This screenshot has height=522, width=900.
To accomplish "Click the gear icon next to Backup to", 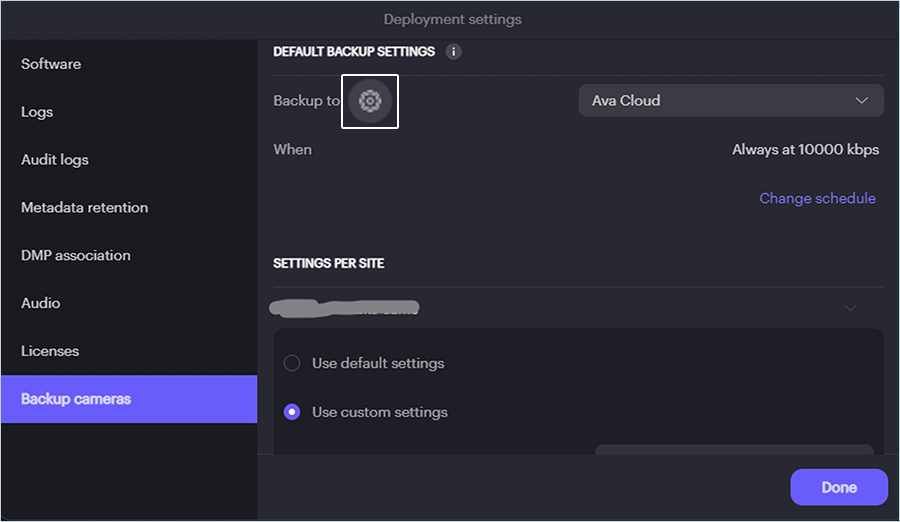I will point(370,100).
